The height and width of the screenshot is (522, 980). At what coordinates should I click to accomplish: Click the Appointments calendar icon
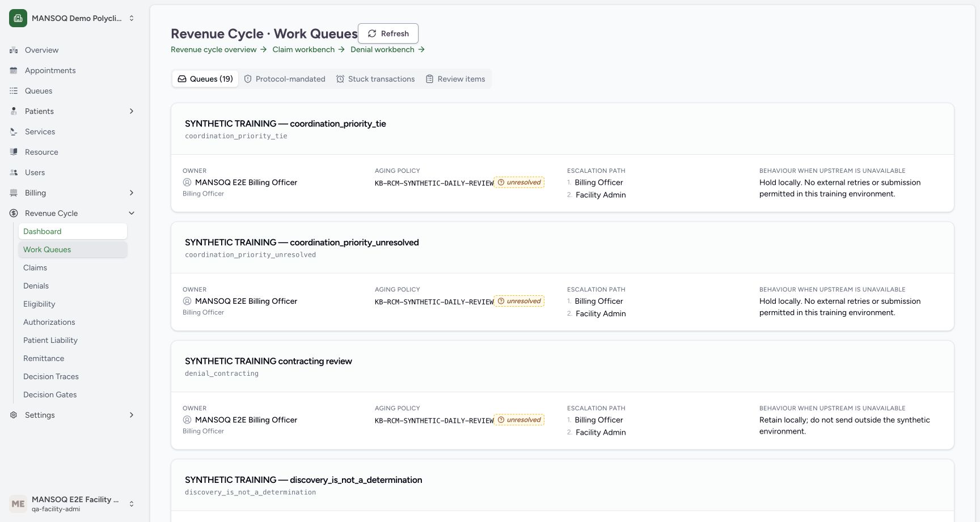click(14, 70)
